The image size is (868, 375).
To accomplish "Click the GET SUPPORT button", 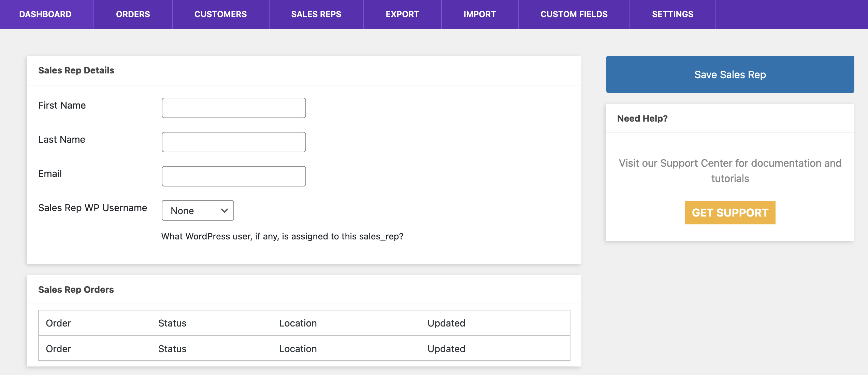I will [x=729, y=212].
